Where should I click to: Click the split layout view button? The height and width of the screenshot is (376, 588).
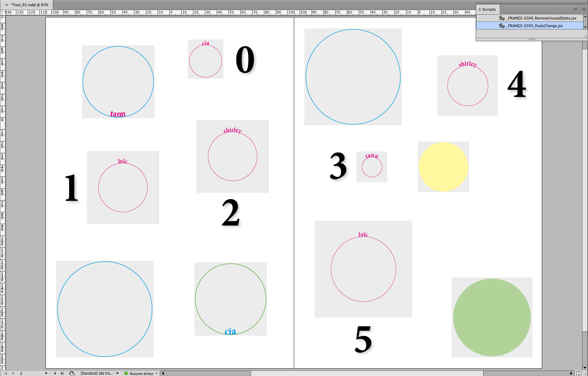point(579,373)
